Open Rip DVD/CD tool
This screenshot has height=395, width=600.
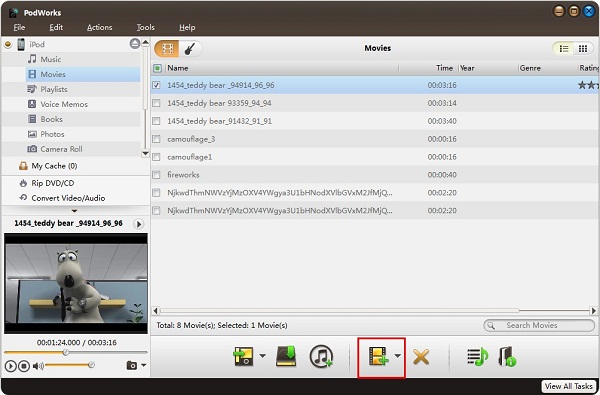click(x=52, y=183)
